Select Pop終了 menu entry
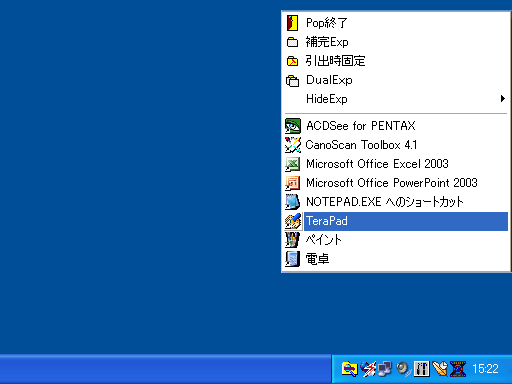 396,23
